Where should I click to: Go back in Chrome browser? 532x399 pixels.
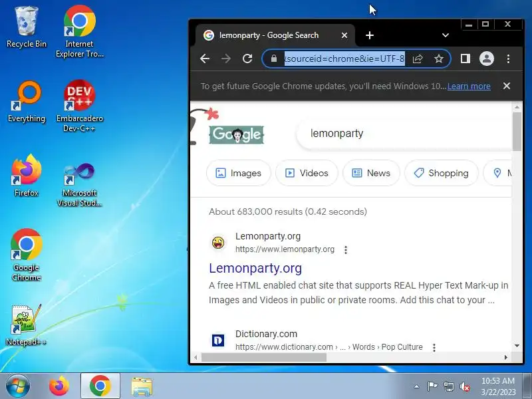(205, 59)
